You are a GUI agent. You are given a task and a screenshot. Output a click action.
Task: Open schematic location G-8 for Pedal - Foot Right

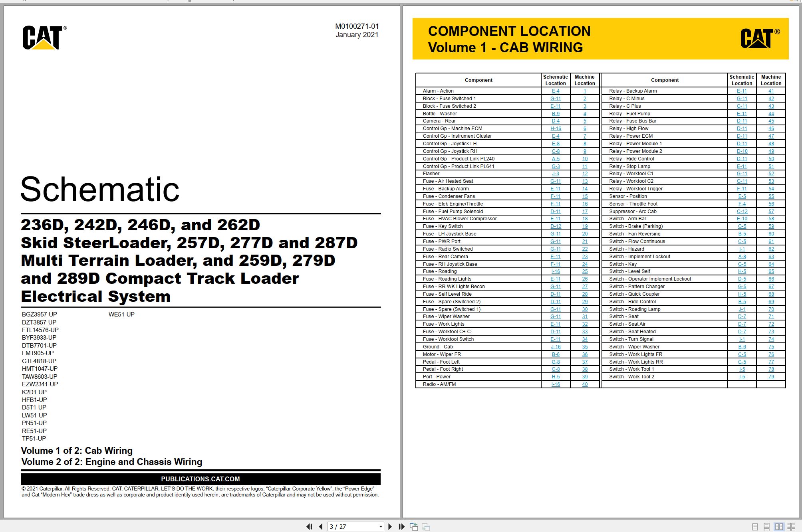pos(556,369)
